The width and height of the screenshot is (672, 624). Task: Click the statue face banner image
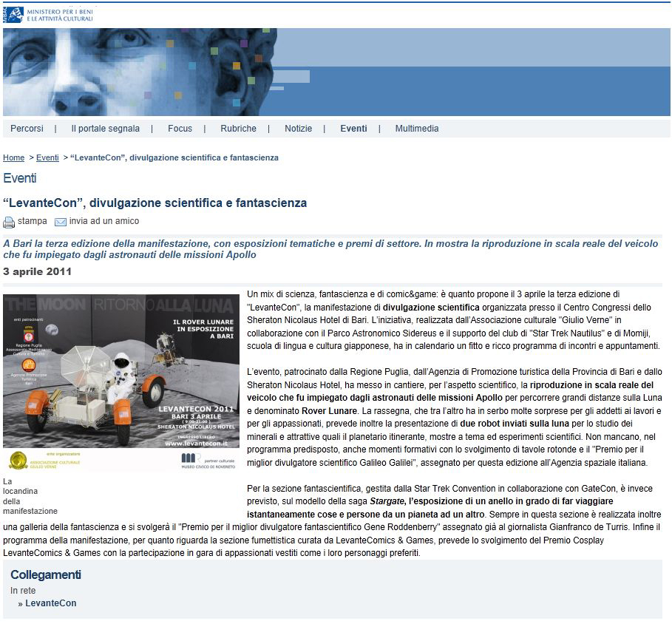coord(140,72)
